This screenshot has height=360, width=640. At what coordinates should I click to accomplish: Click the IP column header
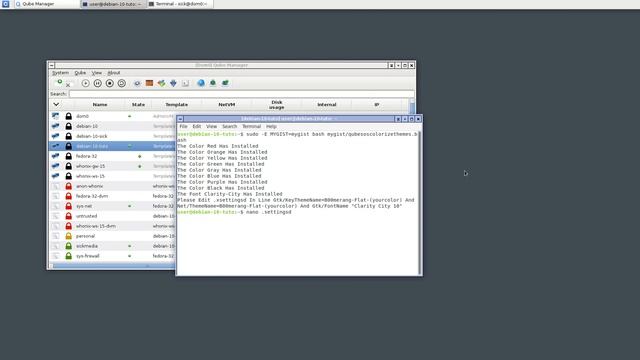[x=377, y=105]
